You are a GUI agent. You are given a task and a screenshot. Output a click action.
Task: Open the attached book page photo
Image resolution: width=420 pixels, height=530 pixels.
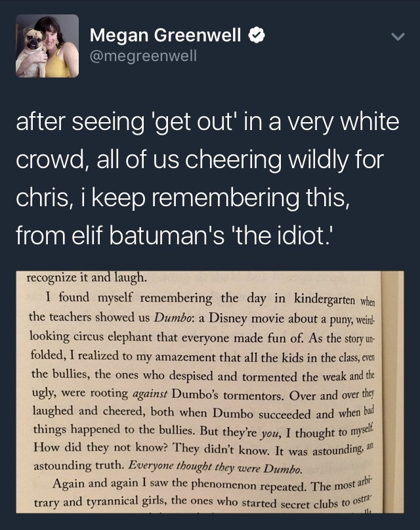209,392
